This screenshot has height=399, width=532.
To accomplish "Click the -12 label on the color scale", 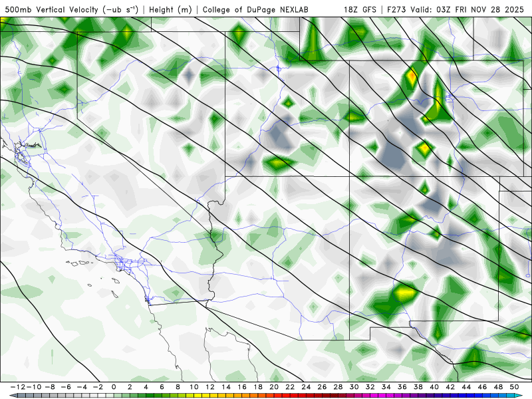I will coord(17,387).
